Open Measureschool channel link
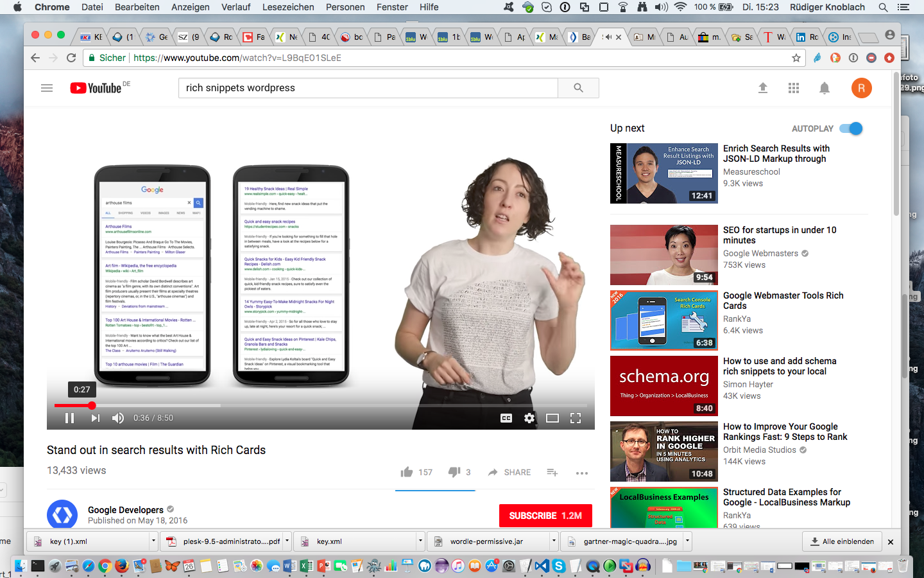 pyautogui.click(x=751, y=171)
